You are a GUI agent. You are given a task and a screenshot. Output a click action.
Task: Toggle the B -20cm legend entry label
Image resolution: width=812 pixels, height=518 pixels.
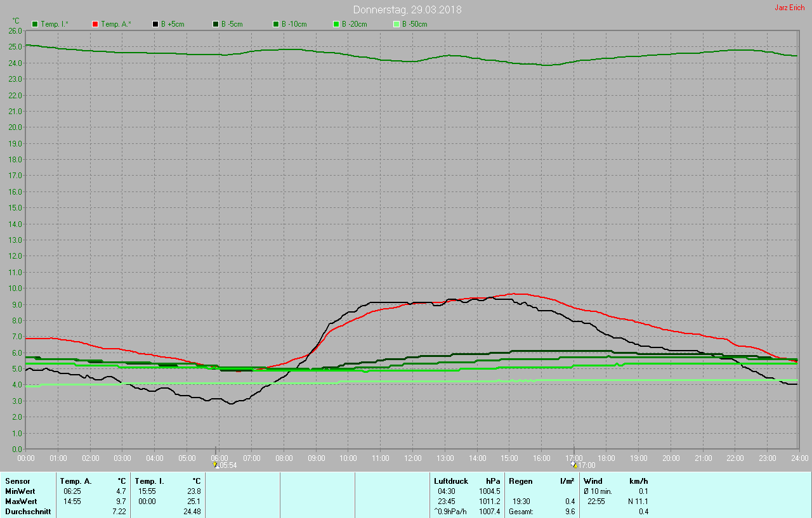click(x=354, y=24)
